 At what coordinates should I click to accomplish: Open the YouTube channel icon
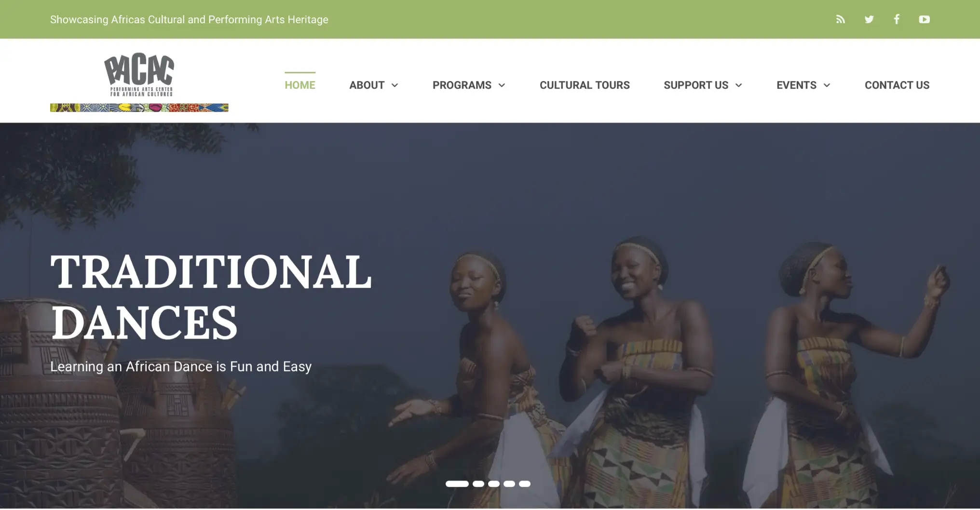coord(924,19)
